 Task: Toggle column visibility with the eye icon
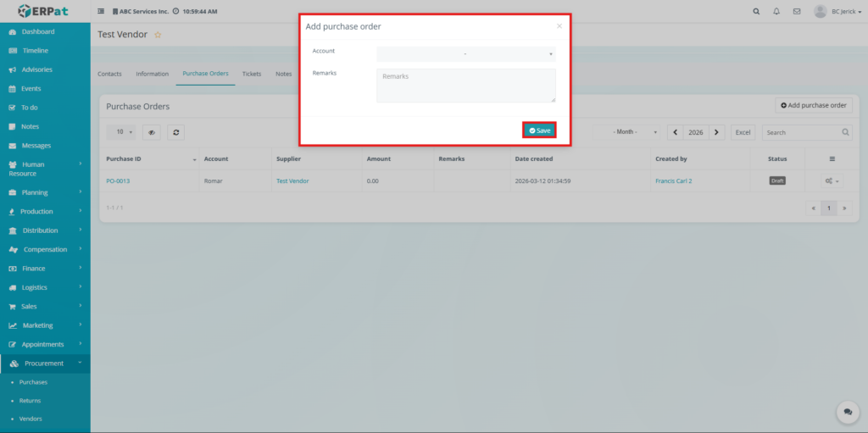[152, 132]
